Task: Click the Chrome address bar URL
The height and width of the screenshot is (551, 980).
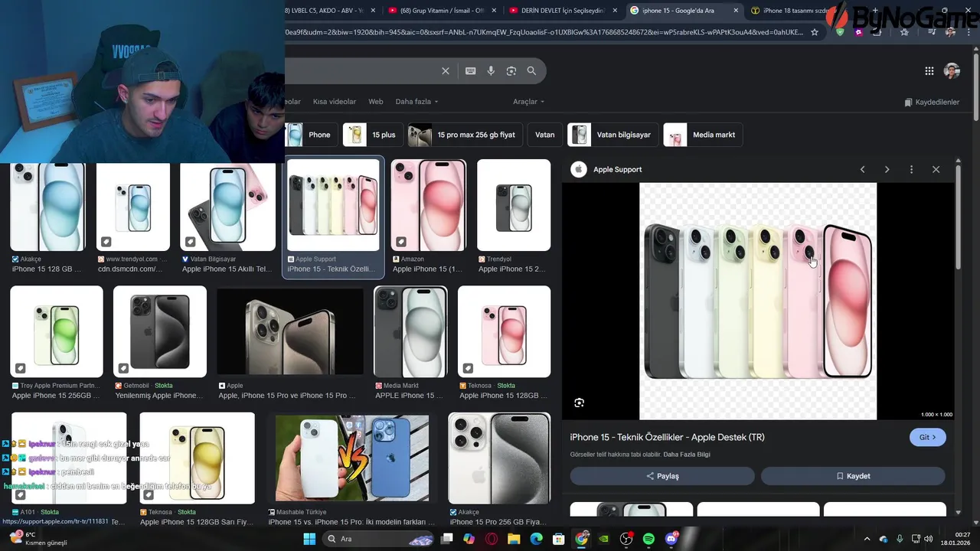Action: tap(544, 32)
